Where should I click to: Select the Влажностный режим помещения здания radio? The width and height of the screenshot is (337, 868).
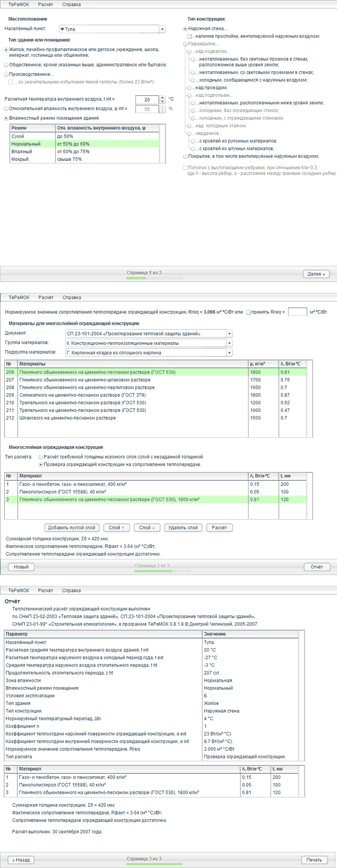(6, 118)
